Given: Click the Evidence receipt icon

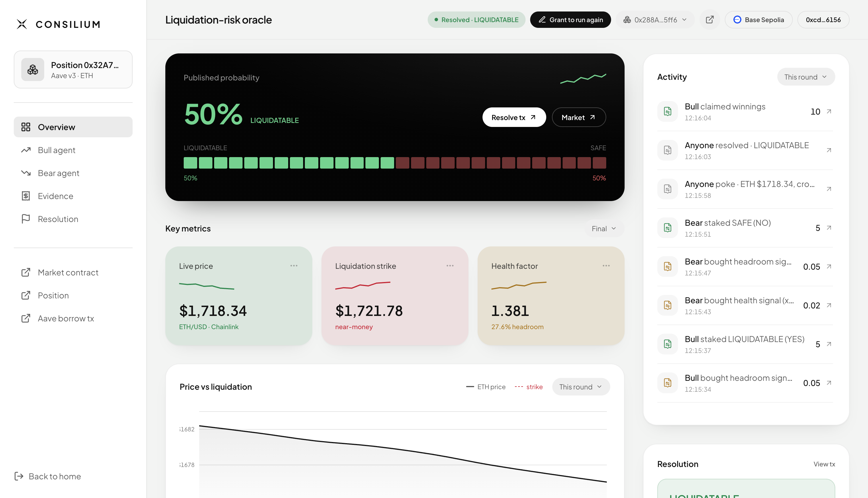Looking at the screenshot, I should click(x=26, y=196).
